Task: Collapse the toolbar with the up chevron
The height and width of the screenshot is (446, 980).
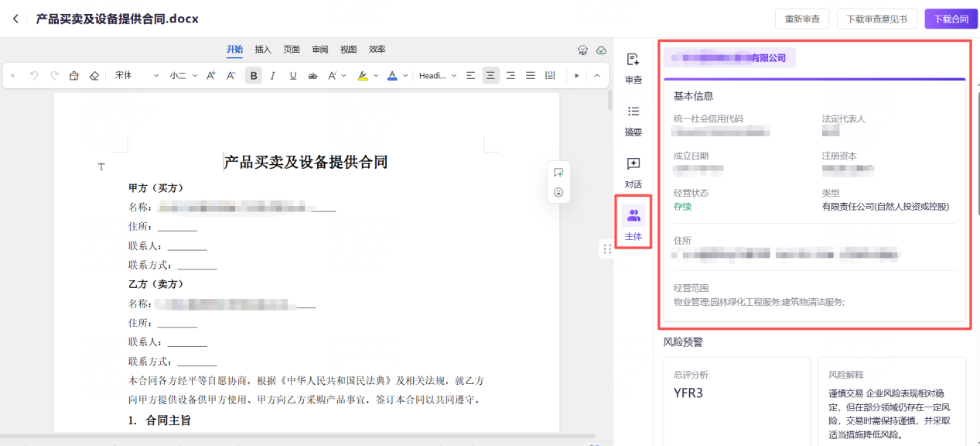Action: (x=597, y=76)
